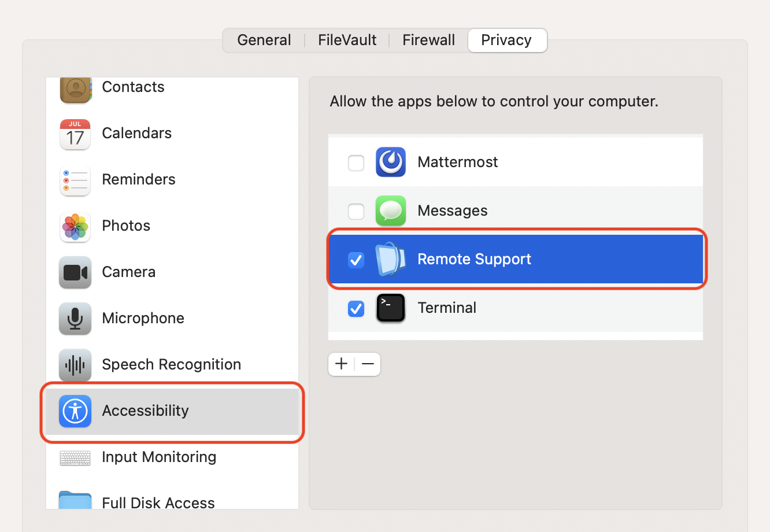Viewport: 770px width, 532px height.
Task: Select the Contacts icon in sidebar
Action: [75, 89]
